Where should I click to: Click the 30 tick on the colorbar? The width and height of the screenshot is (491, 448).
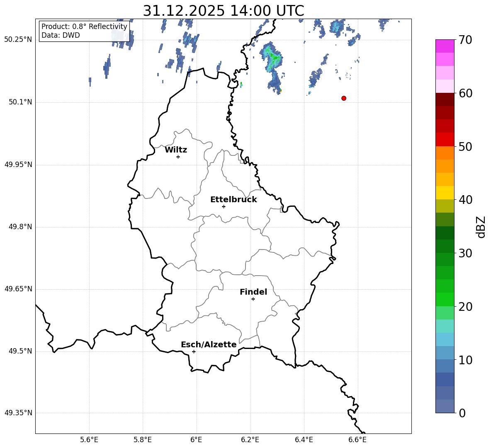point(465,253)
